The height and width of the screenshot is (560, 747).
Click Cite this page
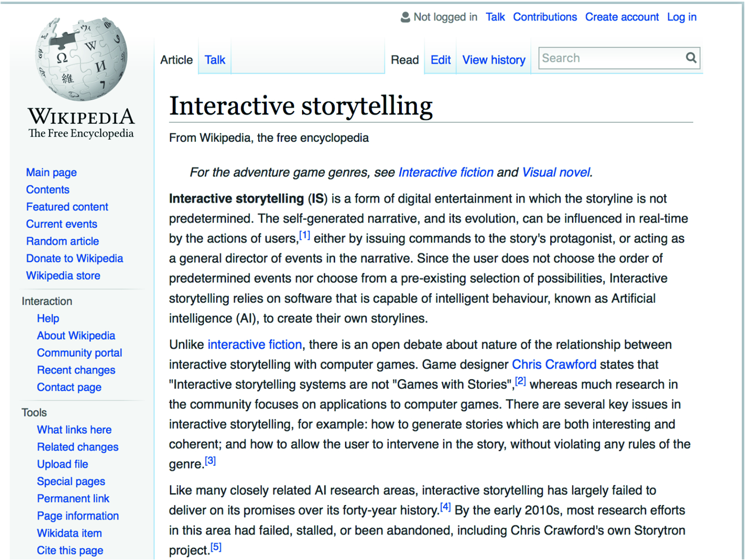pos(70,550)
